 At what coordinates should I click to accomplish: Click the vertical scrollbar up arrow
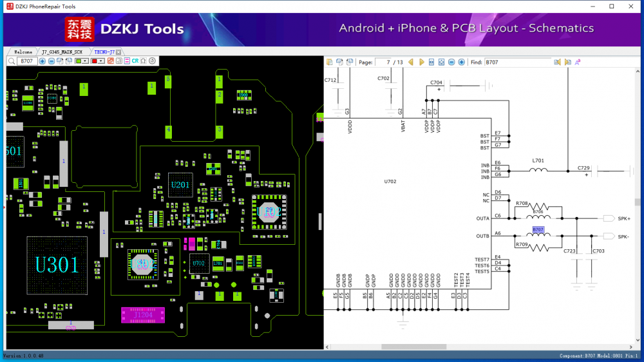click(x=638, y=71)
